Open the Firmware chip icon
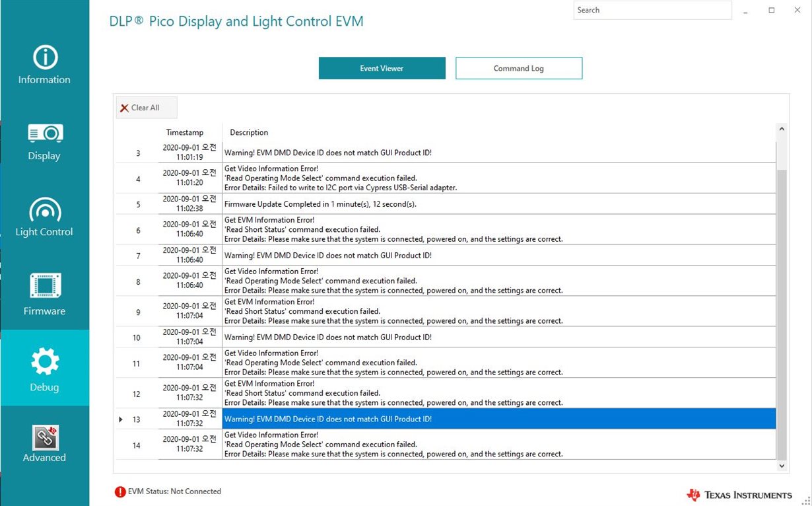This screenshot has width=812, height=506. [45, 286]
